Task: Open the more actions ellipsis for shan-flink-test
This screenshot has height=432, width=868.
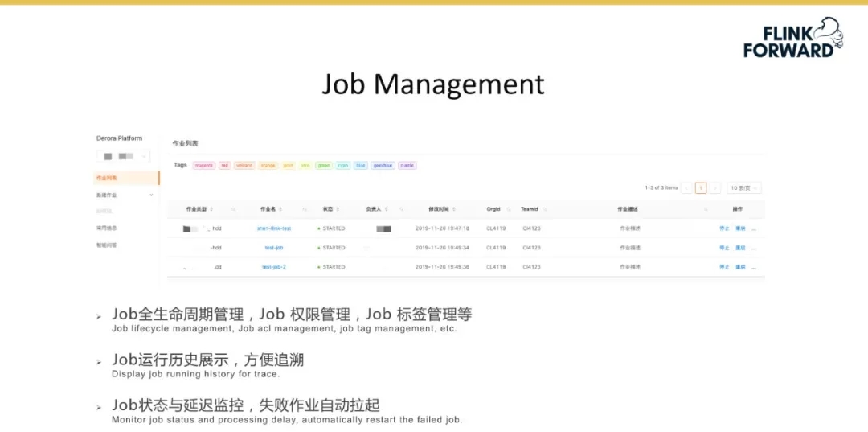Action: click(x=754, y=228)
